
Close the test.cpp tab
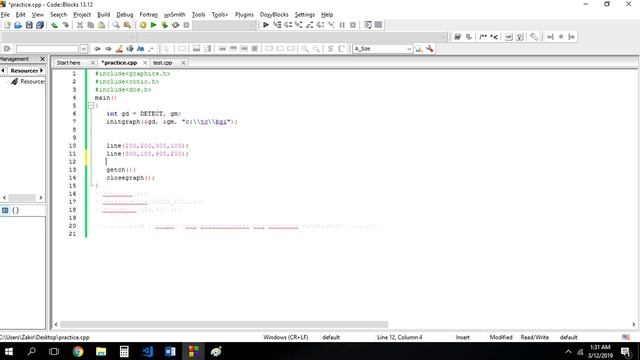click(183, 63)
